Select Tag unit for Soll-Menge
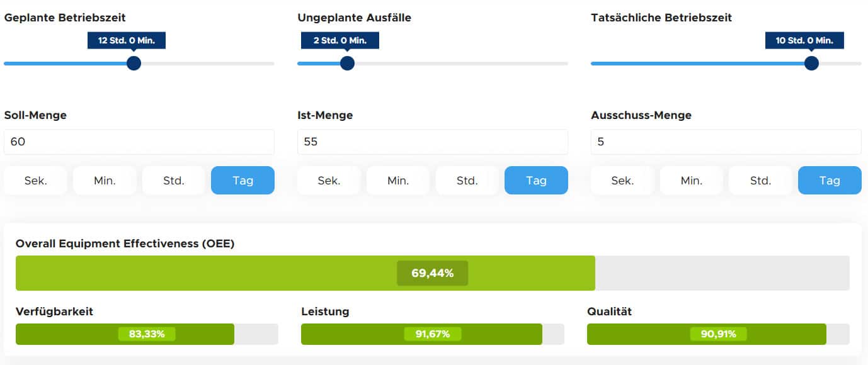Screen dimensions: 868x365 point(243,181)
